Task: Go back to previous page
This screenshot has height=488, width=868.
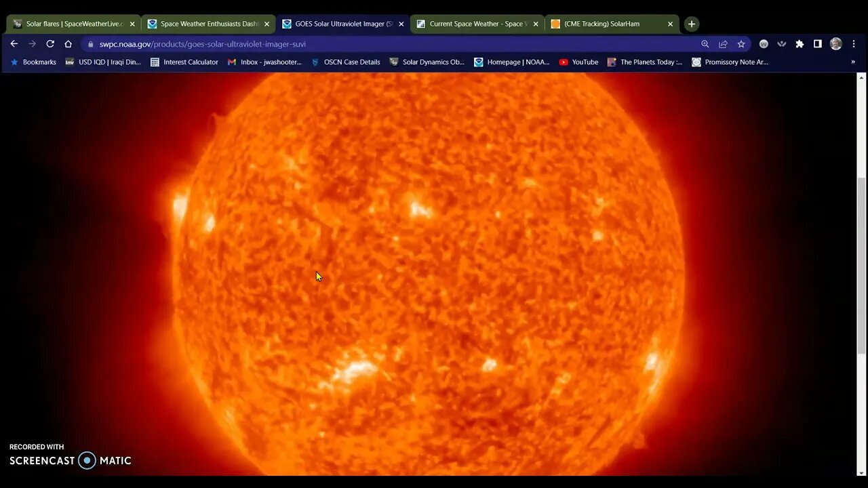Action: (14, 43)
